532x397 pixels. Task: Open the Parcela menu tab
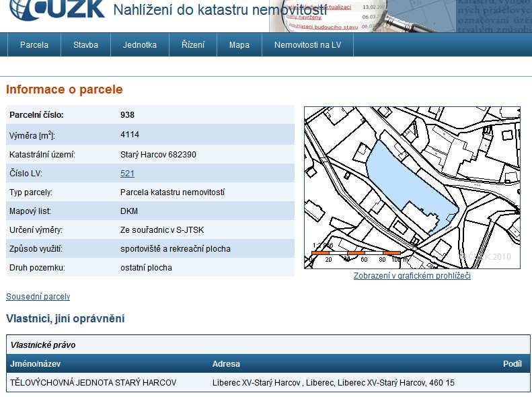click(34, 45)
